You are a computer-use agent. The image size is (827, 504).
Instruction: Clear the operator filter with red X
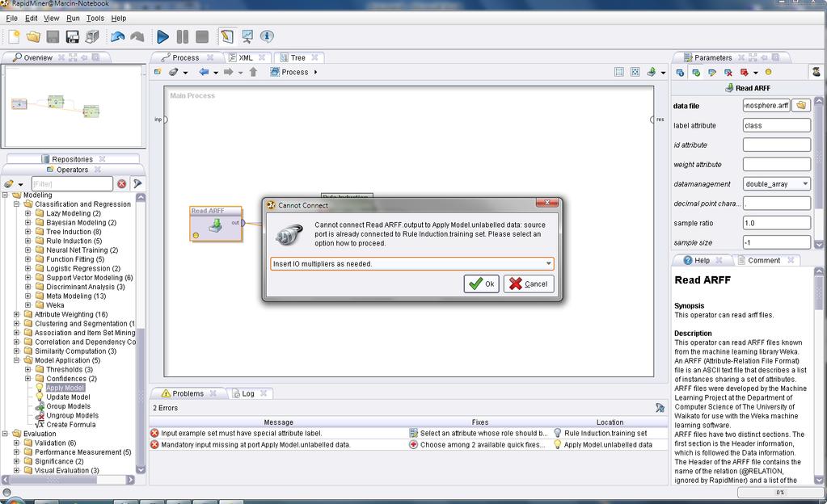(122, 183)
